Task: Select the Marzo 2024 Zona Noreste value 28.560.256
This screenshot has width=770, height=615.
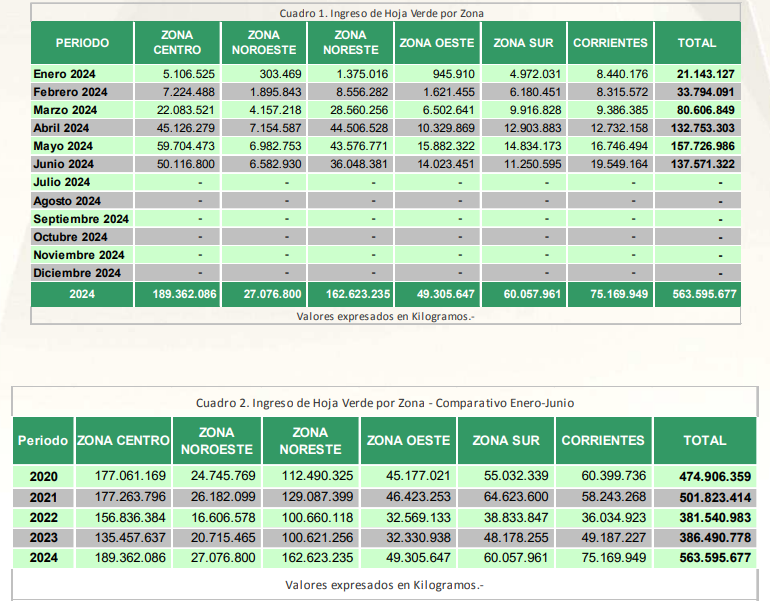Action: (x=359, y=110)
